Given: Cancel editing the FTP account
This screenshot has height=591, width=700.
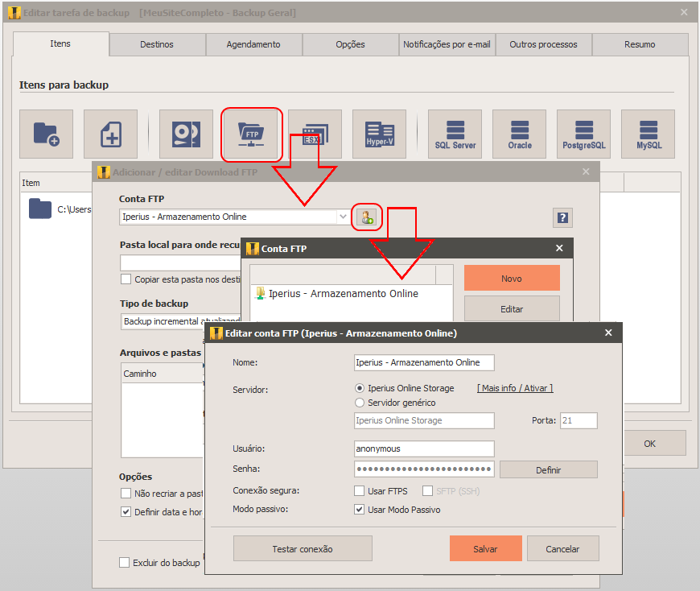Looking at the screenshot, I should [562, 548].
